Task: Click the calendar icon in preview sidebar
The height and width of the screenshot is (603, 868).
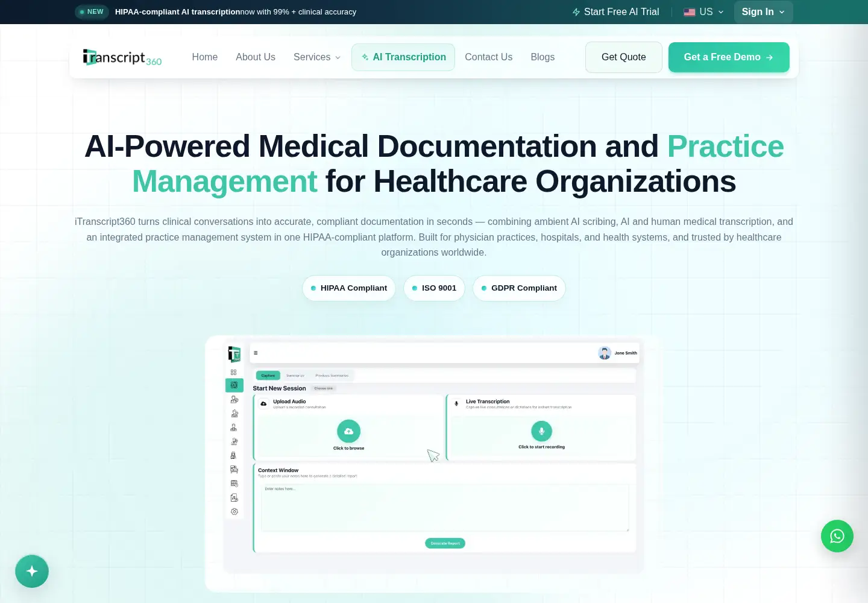Action: point(234,483)
